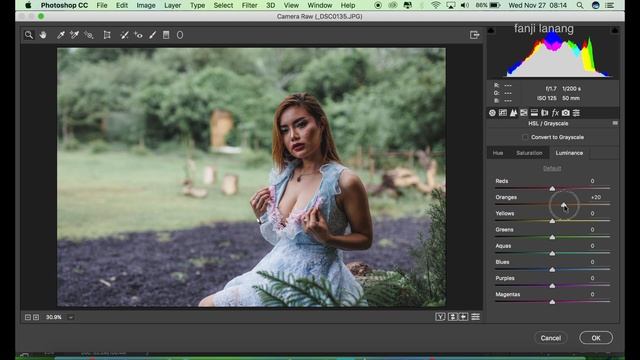Screen dimensions: 640x360
Task: Open the zoom level dropdown
Action: tap(71, 317)
